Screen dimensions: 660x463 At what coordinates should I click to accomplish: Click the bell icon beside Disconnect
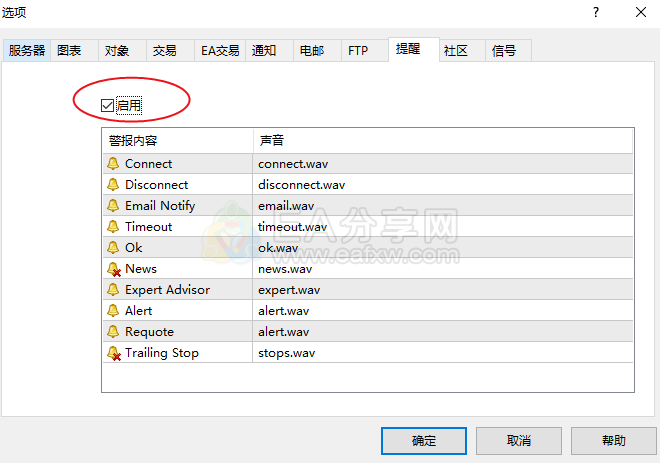[x=113, y=184]
